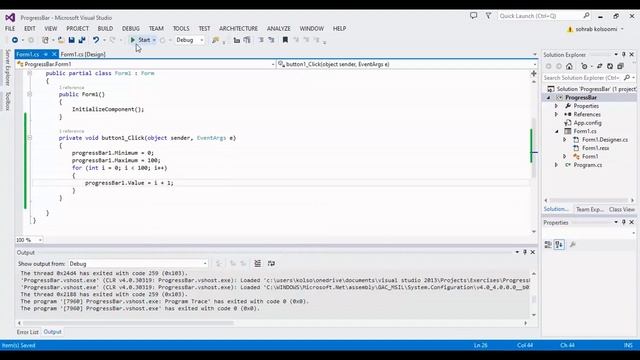Toggle Word Wrap in Output window
The height and width of the screenshot is (360, 640).
271,264
